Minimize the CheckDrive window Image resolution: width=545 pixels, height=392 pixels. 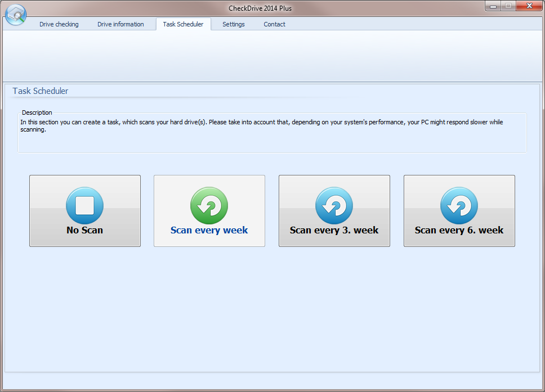pos(493,6)
